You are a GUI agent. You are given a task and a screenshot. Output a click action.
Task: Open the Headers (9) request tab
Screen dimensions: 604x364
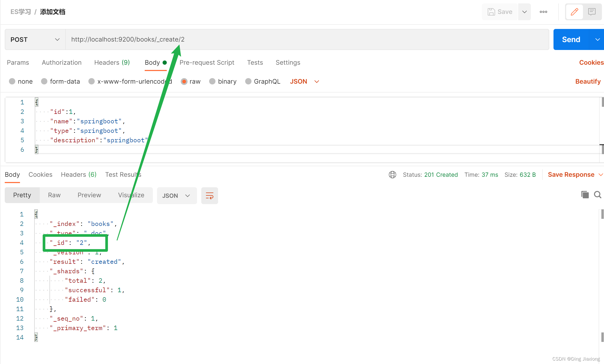(112, 63)
